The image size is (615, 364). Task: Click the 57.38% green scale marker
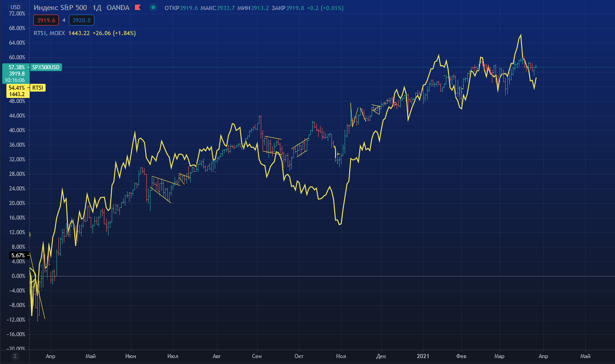click(16, 67)
